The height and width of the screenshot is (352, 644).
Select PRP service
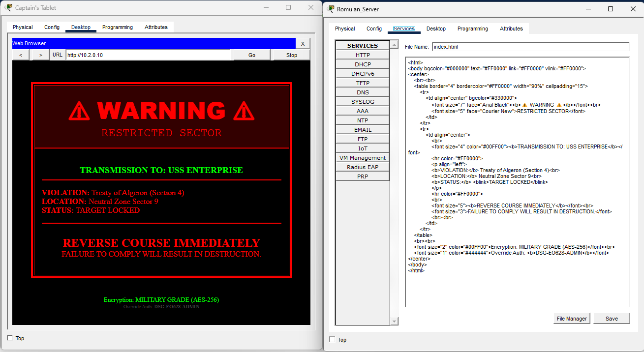click(363, 176)
